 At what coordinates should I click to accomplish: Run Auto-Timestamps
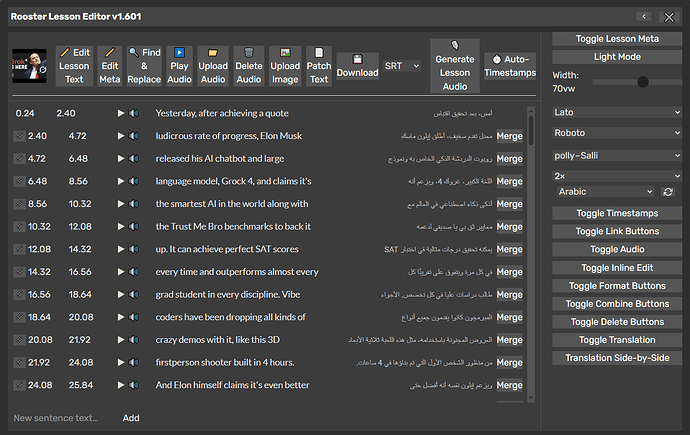(x=510, y=66)
